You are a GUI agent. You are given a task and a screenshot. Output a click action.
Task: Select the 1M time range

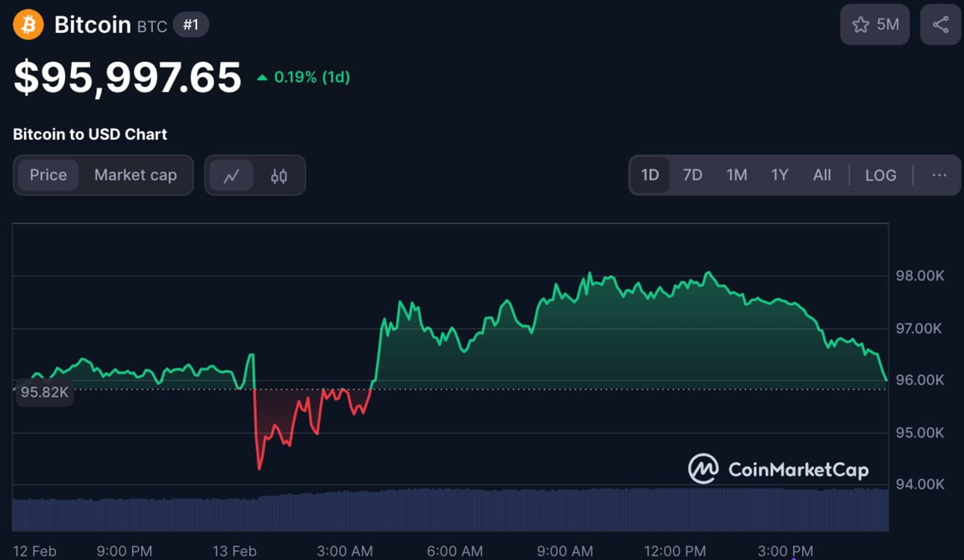pos(736,175)
